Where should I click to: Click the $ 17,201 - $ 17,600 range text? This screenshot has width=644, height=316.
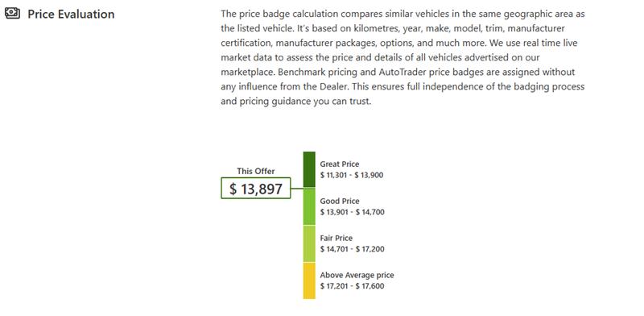pyautogui.click(x=353, y=286)
